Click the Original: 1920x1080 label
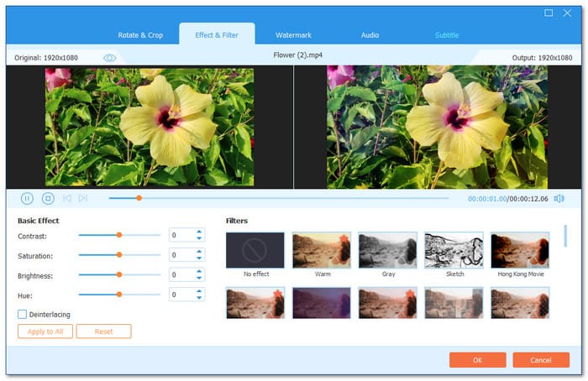This screenshot has height=381, width=588. (46, 58)
